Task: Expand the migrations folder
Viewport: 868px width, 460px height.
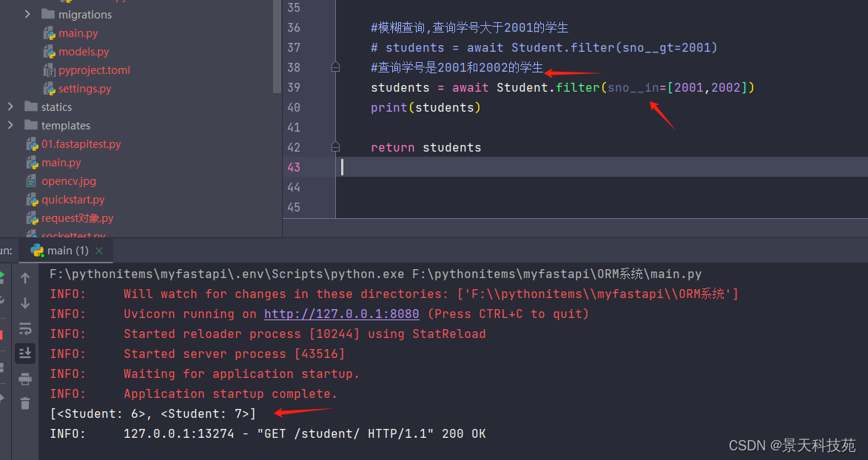Action: (x=28, y=14)
